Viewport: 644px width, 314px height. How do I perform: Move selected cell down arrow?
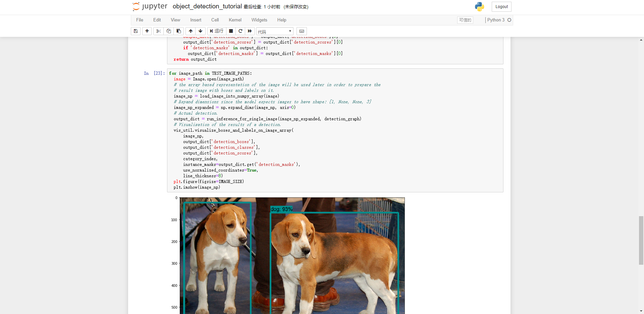pos(200,31)
